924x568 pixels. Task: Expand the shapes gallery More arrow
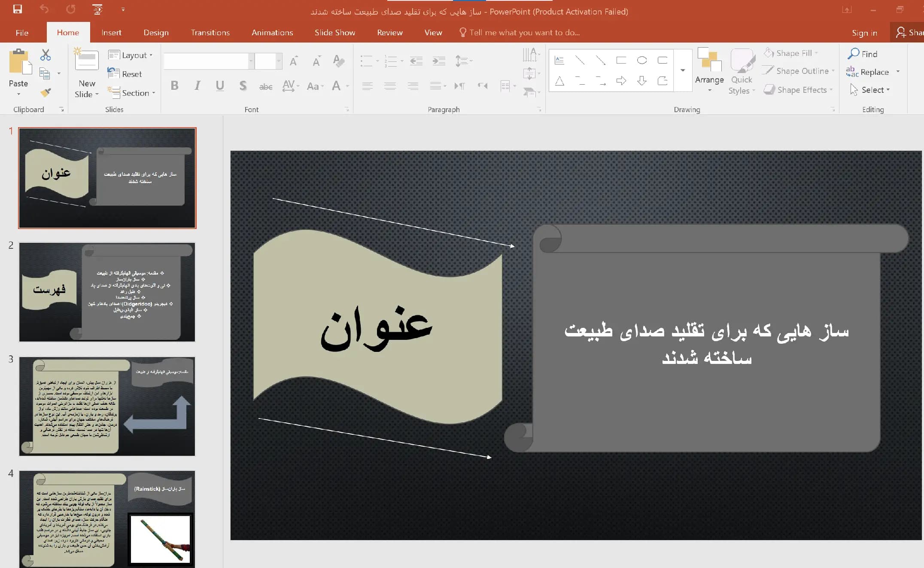[x=683, y=70]
